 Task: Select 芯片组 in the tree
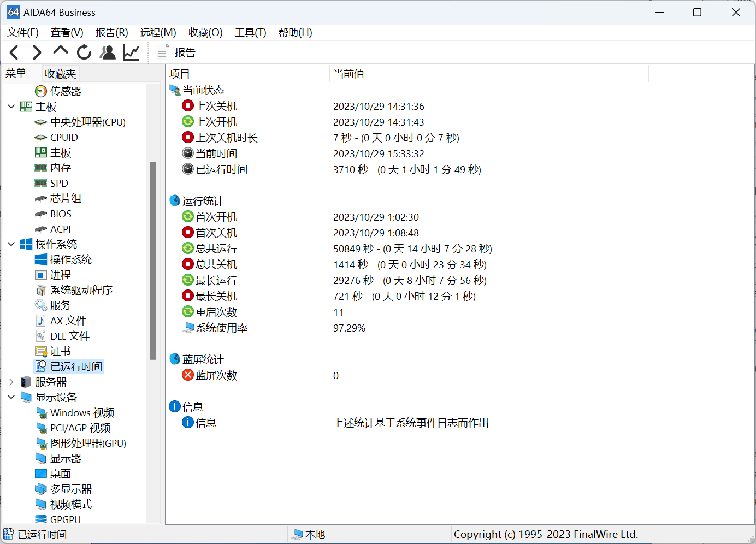66,198
